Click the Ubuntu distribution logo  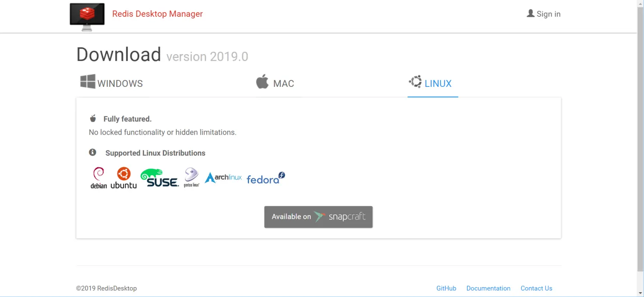(124, 178)
